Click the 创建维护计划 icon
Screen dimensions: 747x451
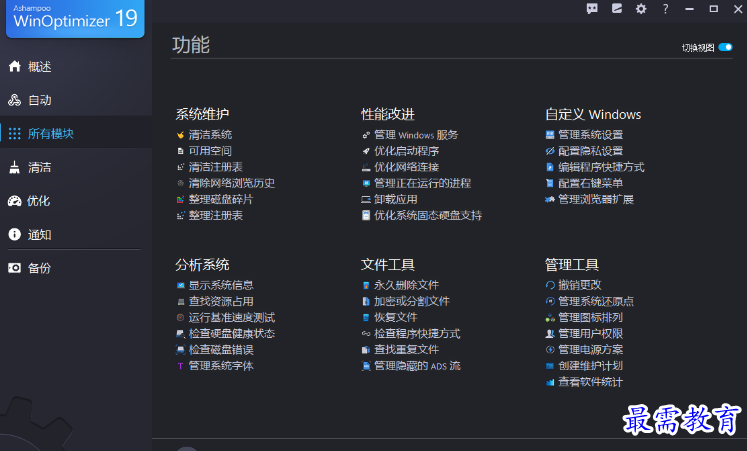(x=550, y=366)
